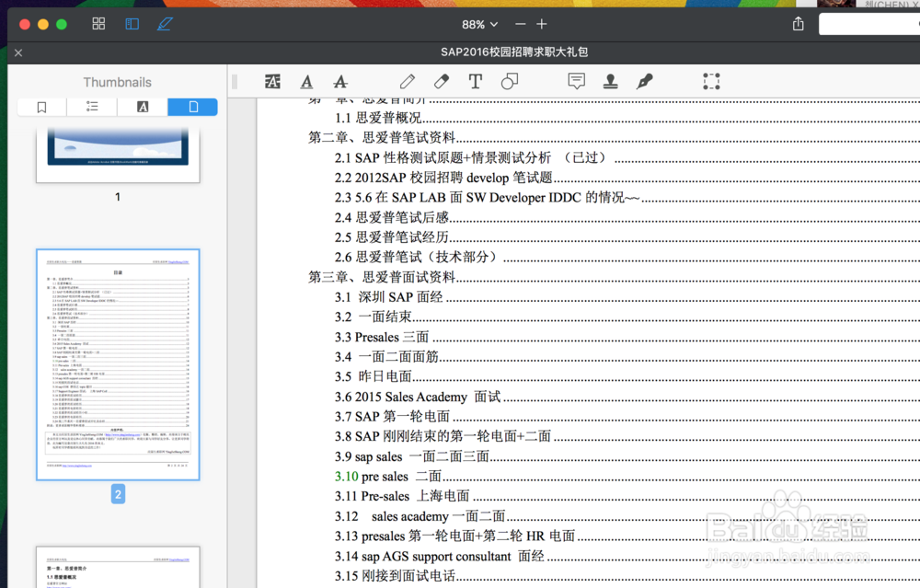Image resolution: width=920 pixels, height=588 pixels.
Task: Select the SAP2016校园招聘求职大礼包 tab
Action: pos(514,52)
